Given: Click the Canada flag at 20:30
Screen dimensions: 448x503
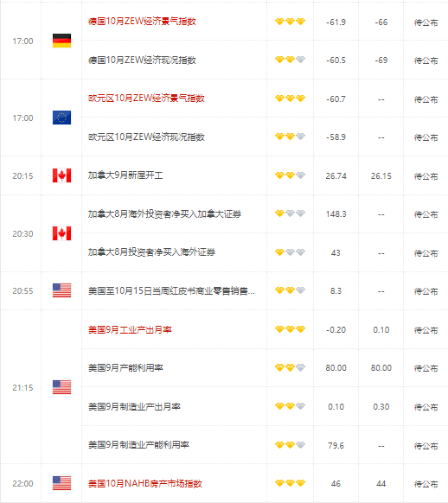Looking at the screenshot, I should 61,233.
